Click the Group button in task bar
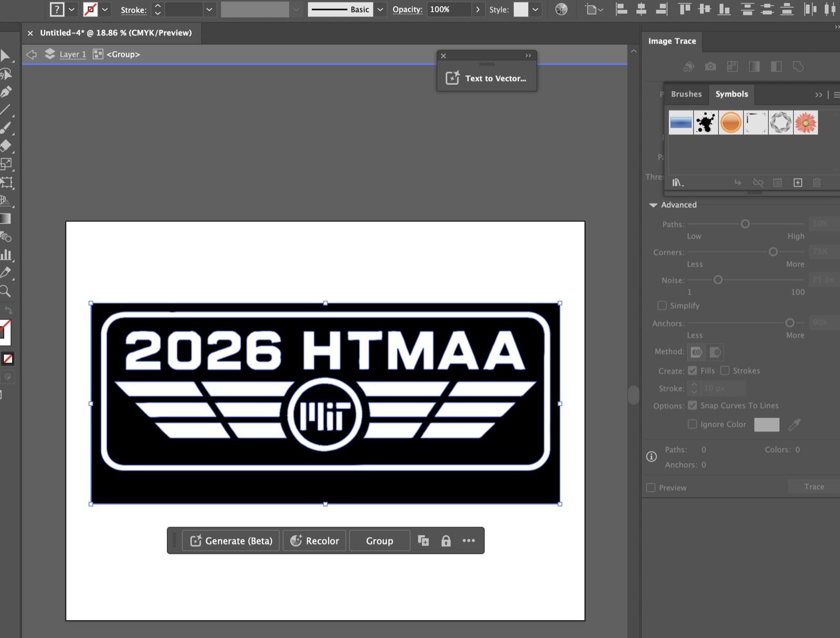 click(x=380, y=541)
